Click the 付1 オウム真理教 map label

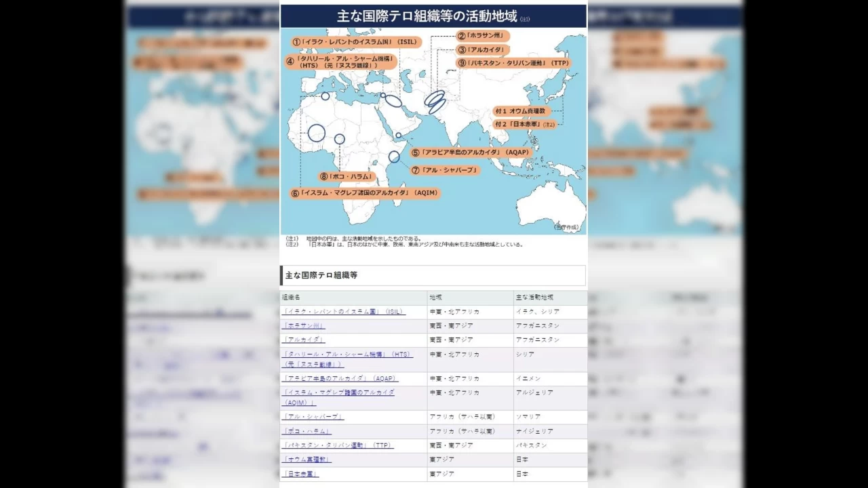coord(521,110)
